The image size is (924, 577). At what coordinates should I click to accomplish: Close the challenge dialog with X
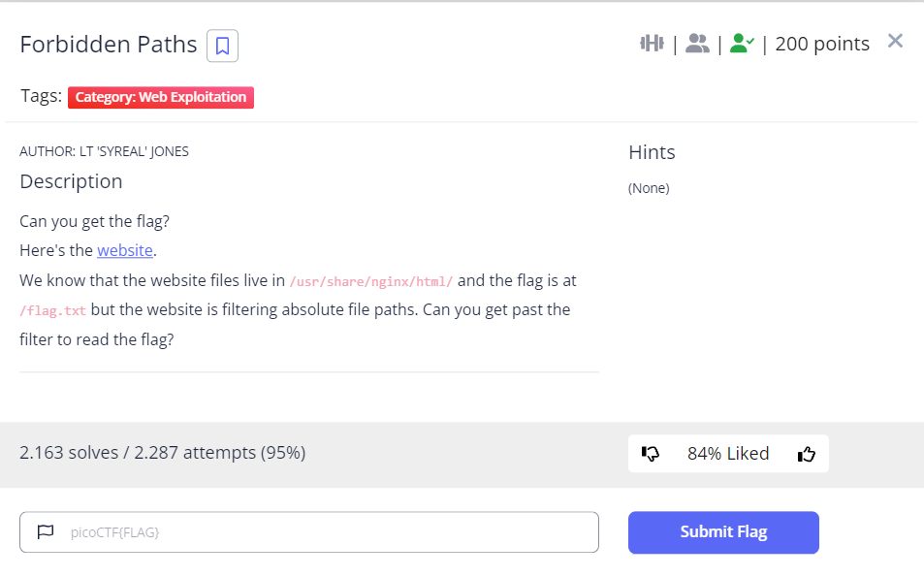pyautogui.click(x=895, y=41)
